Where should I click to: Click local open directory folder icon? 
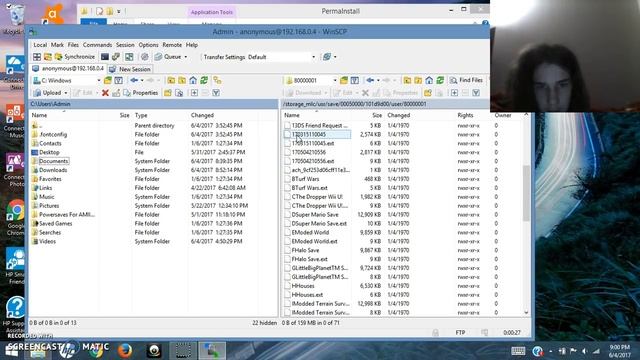(x=108, y=80)
